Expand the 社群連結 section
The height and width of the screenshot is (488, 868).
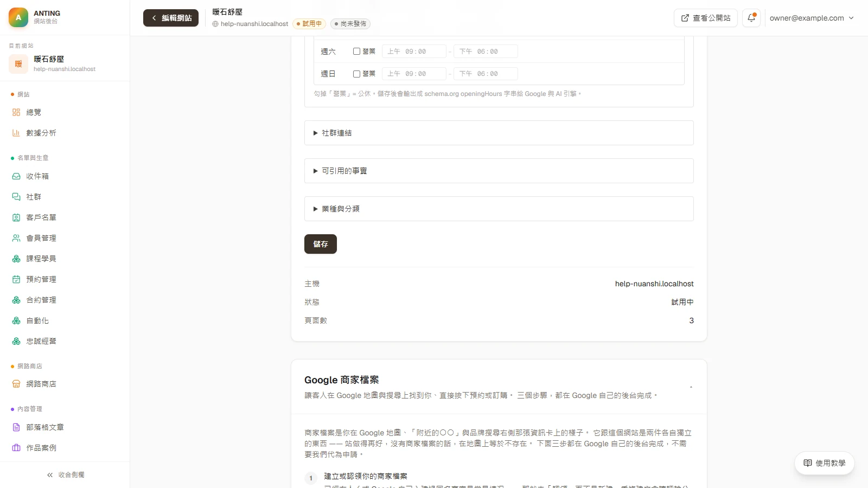pos(499,133)
